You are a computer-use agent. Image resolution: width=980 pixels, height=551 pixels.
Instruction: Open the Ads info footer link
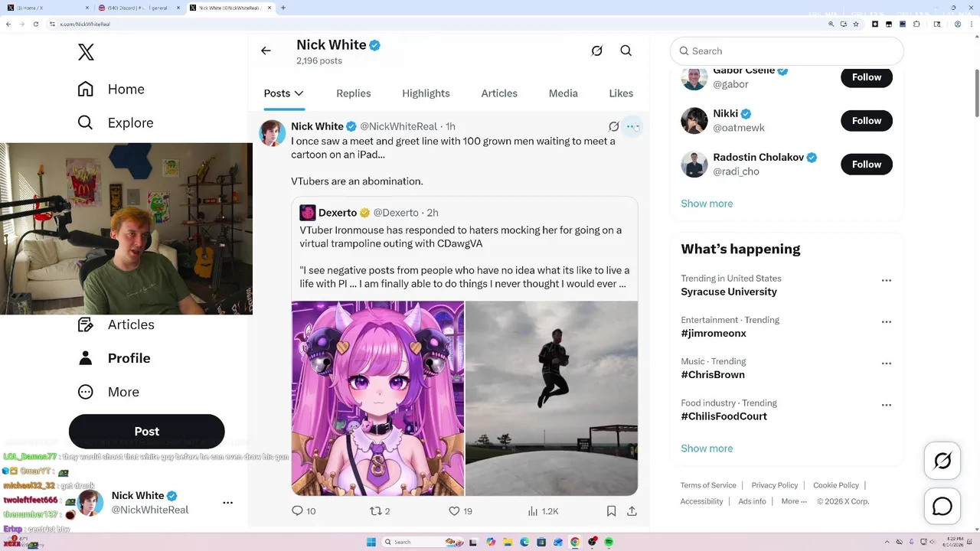(x=752, y=501)
